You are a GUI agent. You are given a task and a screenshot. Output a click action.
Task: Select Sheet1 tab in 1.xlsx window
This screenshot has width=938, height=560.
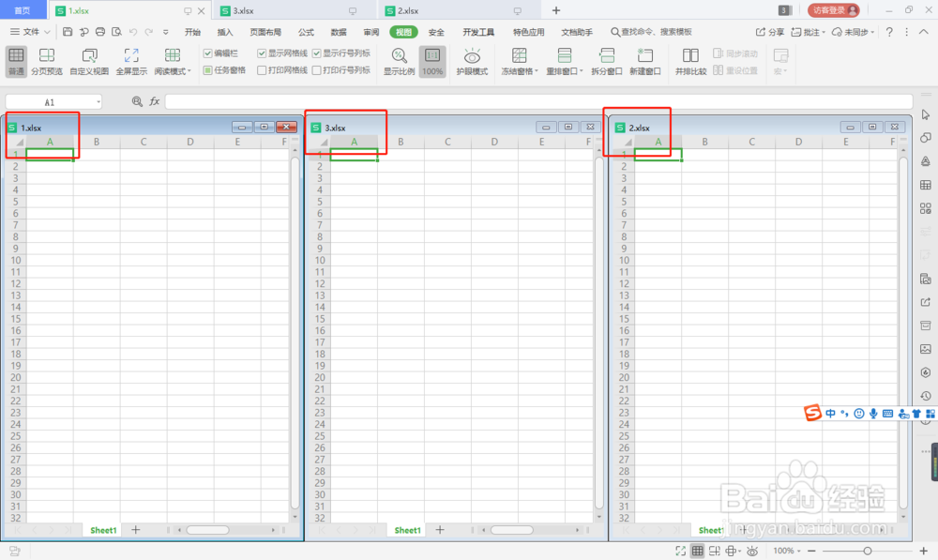(103, 530)
